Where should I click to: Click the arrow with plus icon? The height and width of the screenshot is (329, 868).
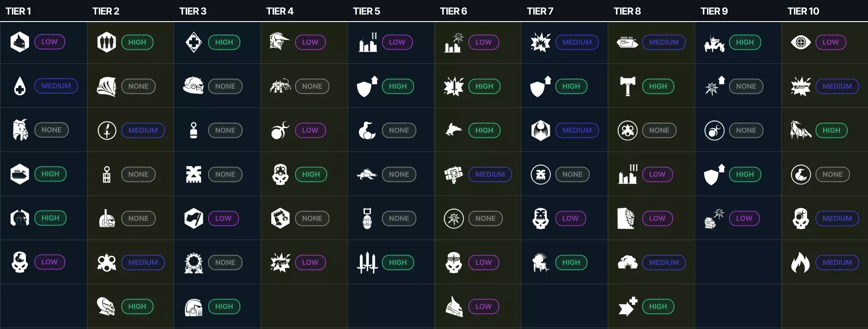point(628,307)
